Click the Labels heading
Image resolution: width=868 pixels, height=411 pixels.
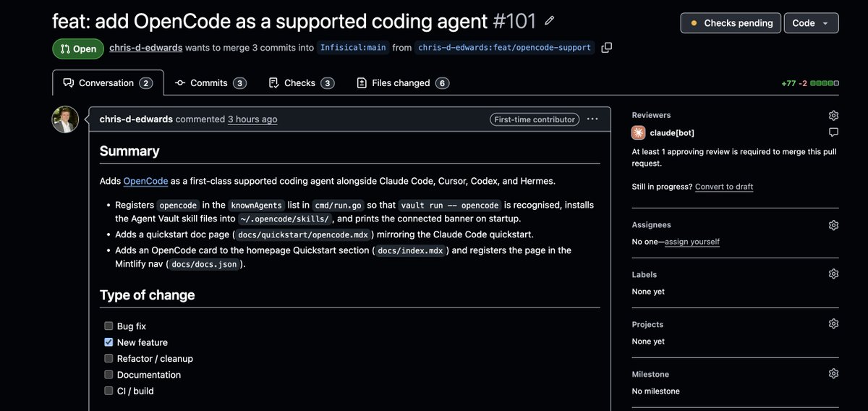click(x=644, y=274)
